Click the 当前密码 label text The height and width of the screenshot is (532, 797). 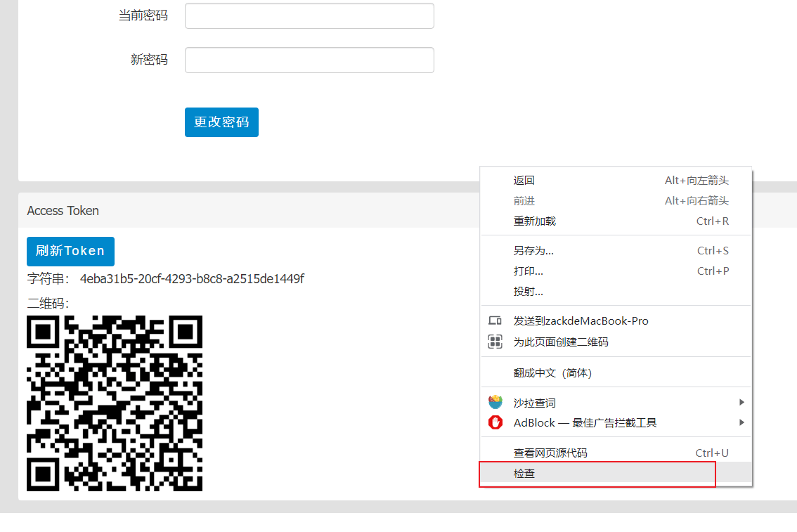coord(143,15)
